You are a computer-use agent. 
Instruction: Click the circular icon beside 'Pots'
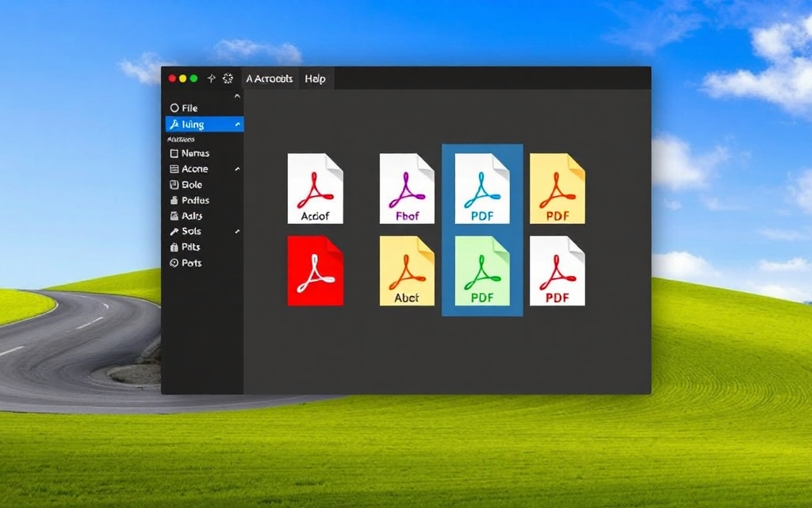coord(174,263)
